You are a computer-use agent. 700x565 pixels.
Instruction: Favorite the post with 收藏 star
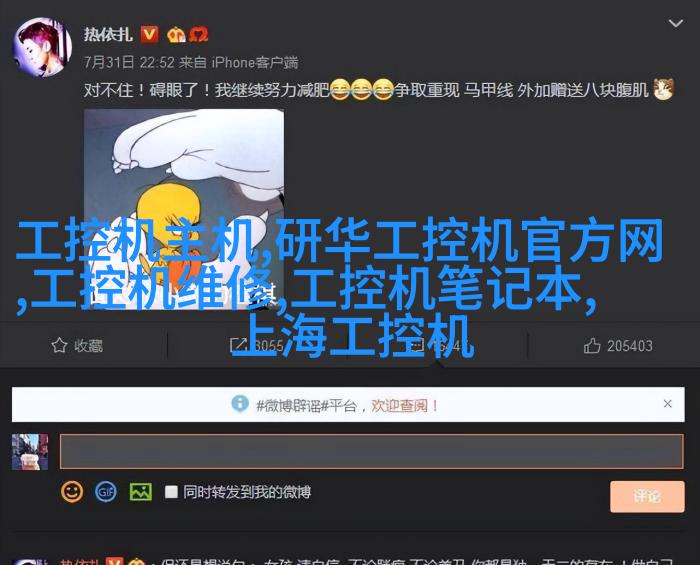point(77,345)
